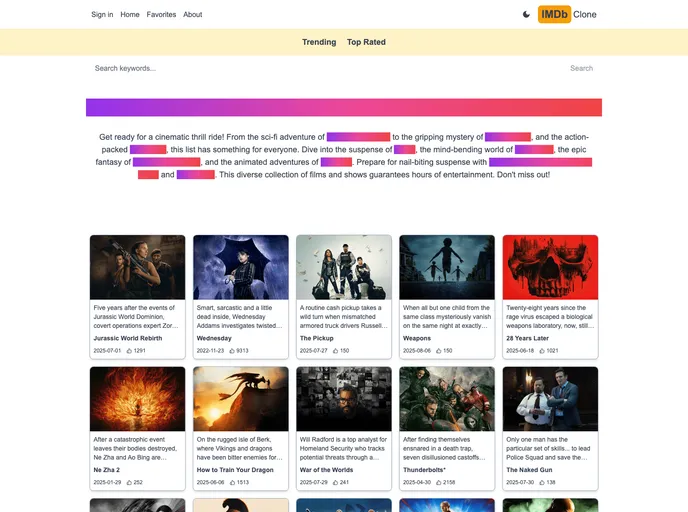Open the Ne Zha 2 fiery poster
Screen dimensions: 688x512
[138, 399]
